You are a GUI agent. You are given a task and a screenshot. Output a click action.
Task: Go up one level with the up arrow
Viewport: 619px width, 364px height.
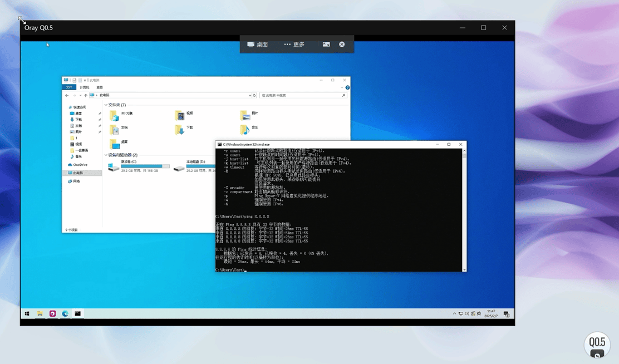click(86, 96)
